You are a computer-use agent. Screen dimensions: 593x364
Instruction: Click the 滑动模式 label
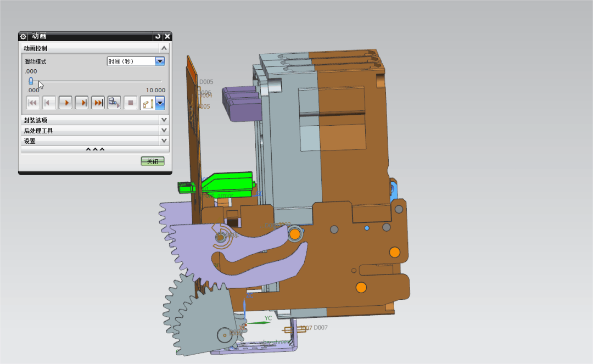[x=36, y=61]
